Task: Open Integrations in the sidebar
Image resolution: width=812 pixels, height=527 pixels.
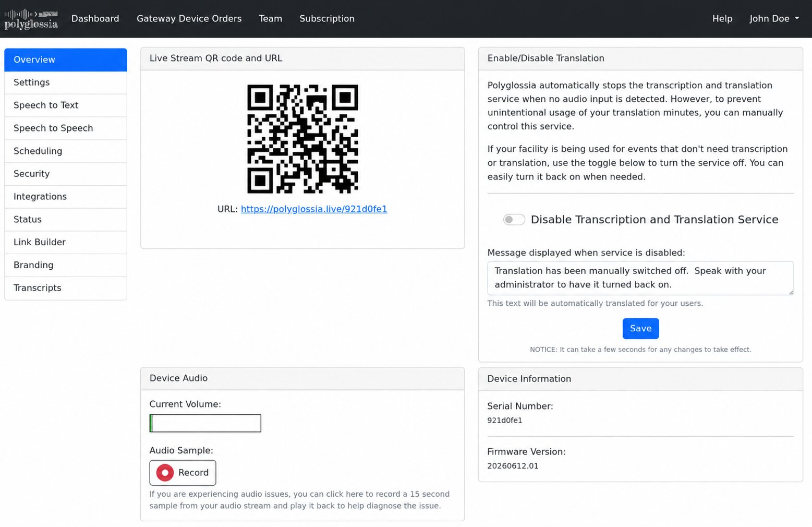Action: pos(66,197)
